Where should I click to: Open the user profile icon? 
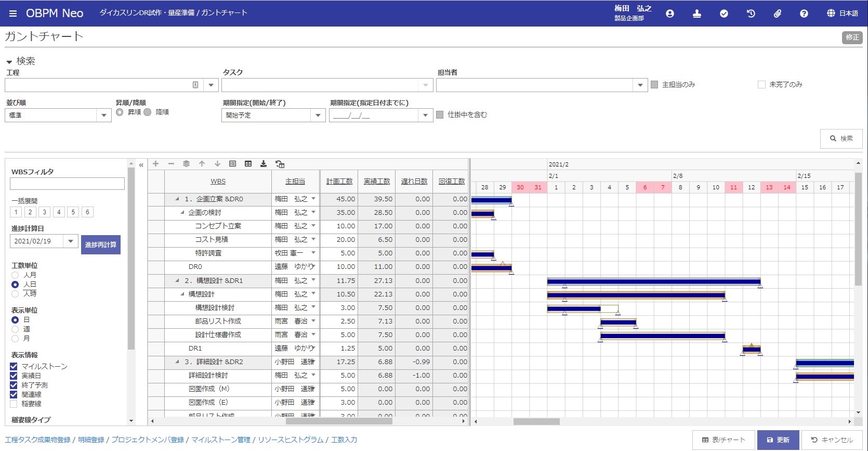670,14
